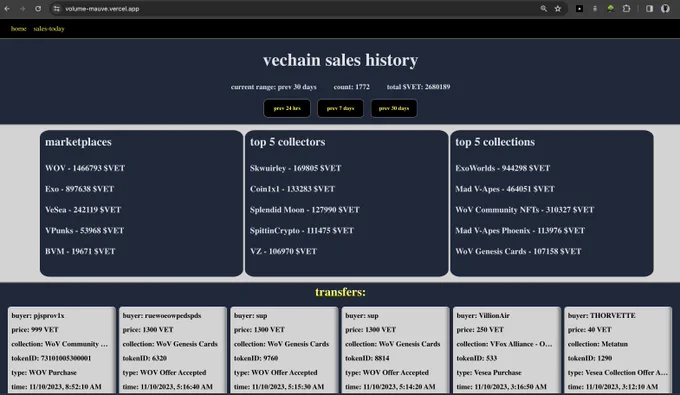The width and height of the screenshot is (680, 395).
Task: Click 'buyer: ruewoeowpedspds' transfer card text
Action: (162, 316)
